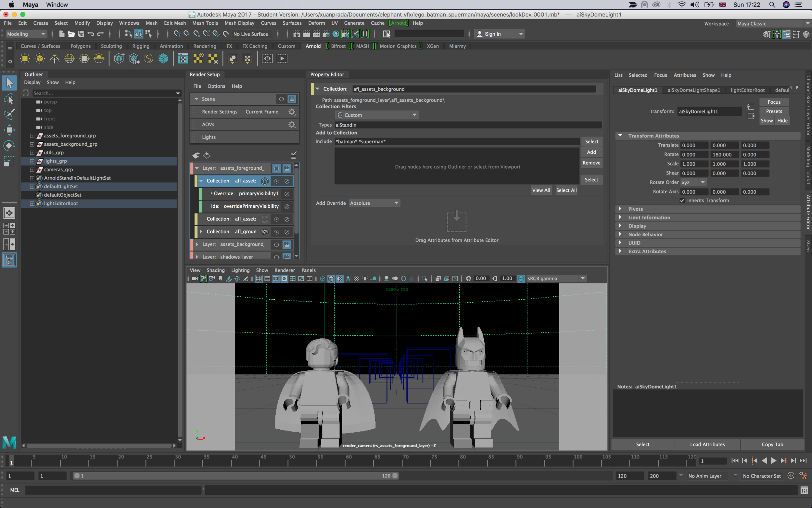Toggle renderable on assets_background_ layer
Image resolution: width=812 pixels, height=508 pixels.
point(287,245)
